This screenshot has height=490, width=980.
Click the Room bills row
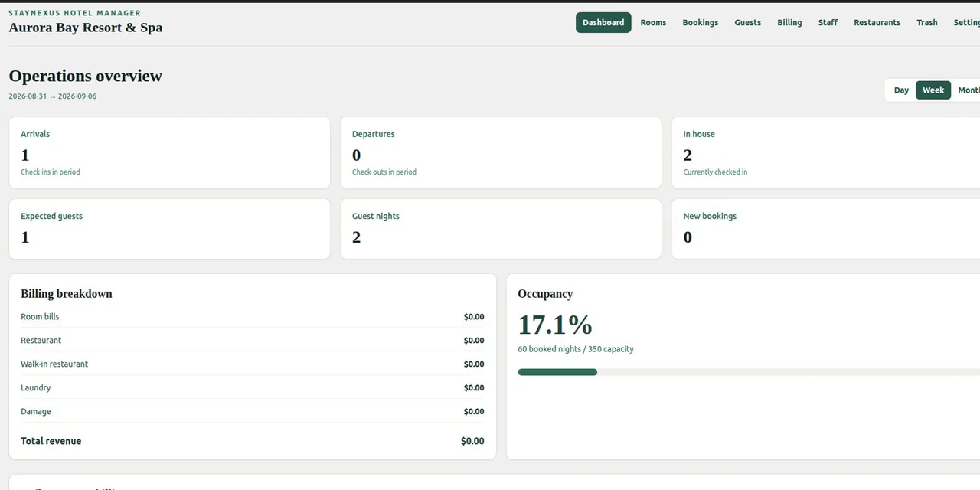pyautogui.click(x=253, y=316)
